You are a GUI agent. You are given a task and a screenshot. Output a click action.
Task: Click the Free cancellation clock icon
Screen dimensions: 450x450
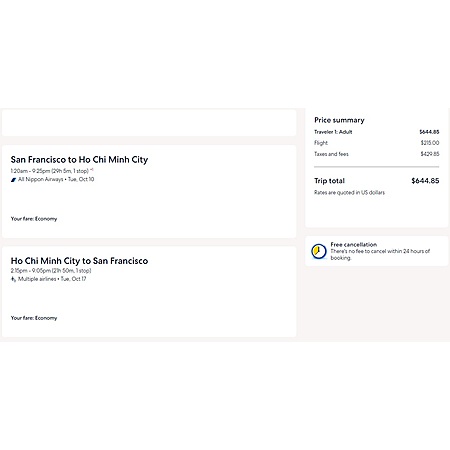tap(319, 251)
